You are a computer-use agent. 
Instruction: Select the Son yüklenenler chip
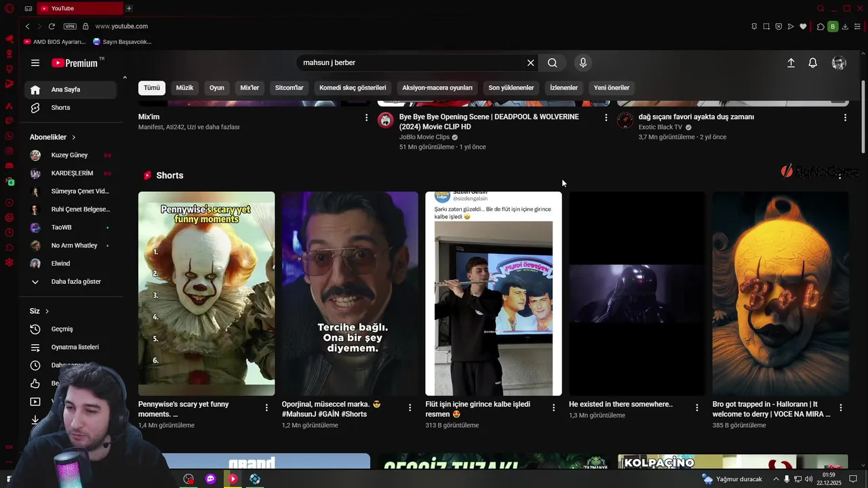click(x=511, y=87)
